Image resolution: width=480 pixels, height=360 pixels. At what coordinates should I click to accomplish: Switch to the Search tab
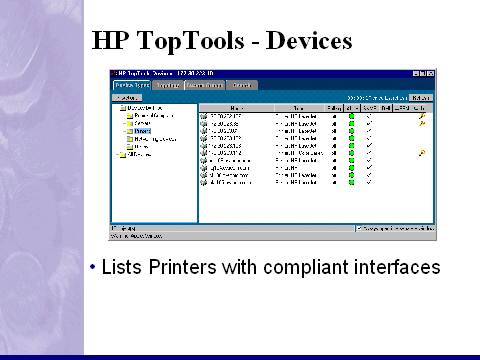coord(242,86)
